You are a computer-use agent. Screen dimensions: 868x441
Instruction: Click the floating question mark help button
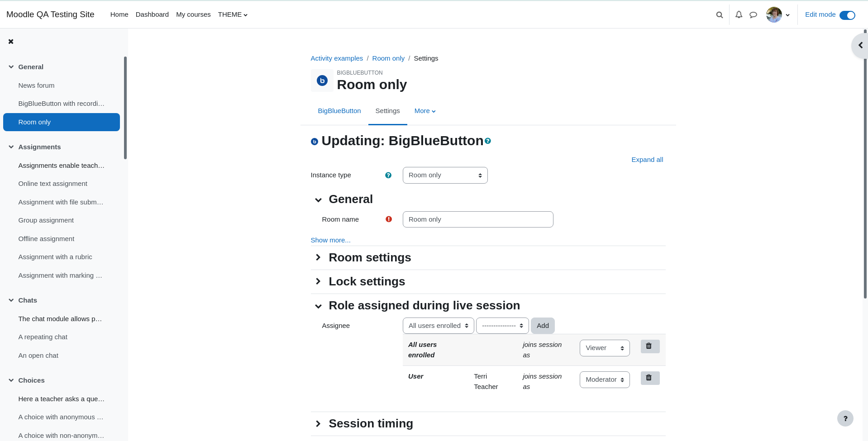tap(845, 418)
